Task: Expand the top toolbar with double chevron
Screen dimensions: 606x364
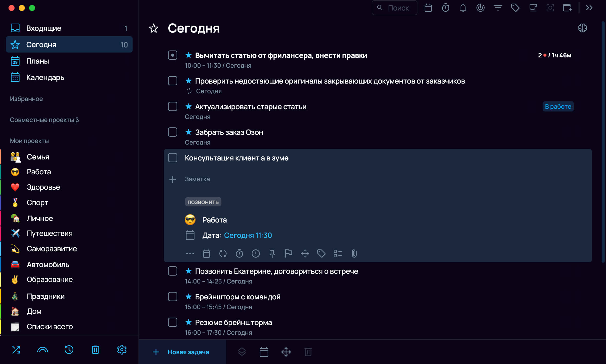Action: click(x=589, y=8)
